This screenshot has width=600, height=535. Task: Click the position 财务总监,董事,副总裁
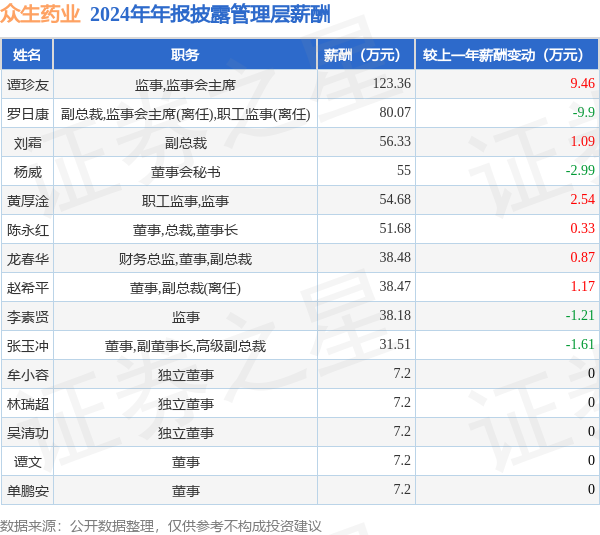185,259
